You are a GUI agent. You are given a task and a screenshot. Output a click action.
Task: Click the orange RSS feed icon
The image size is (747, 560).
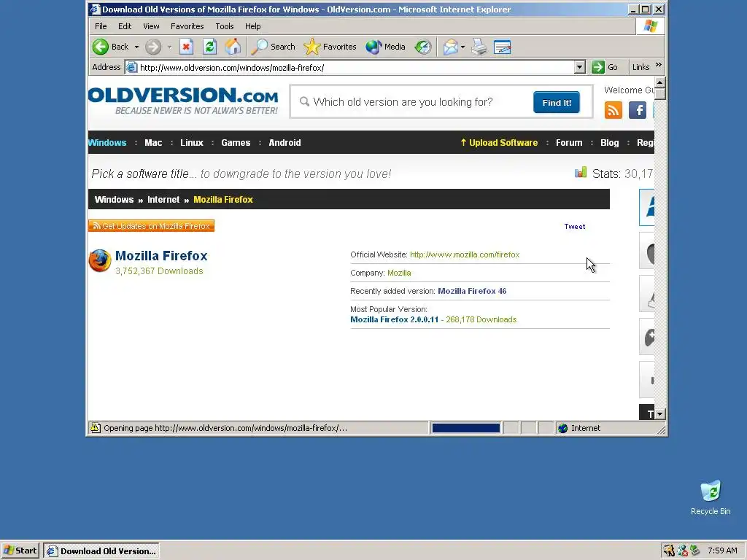click(613, 110)
